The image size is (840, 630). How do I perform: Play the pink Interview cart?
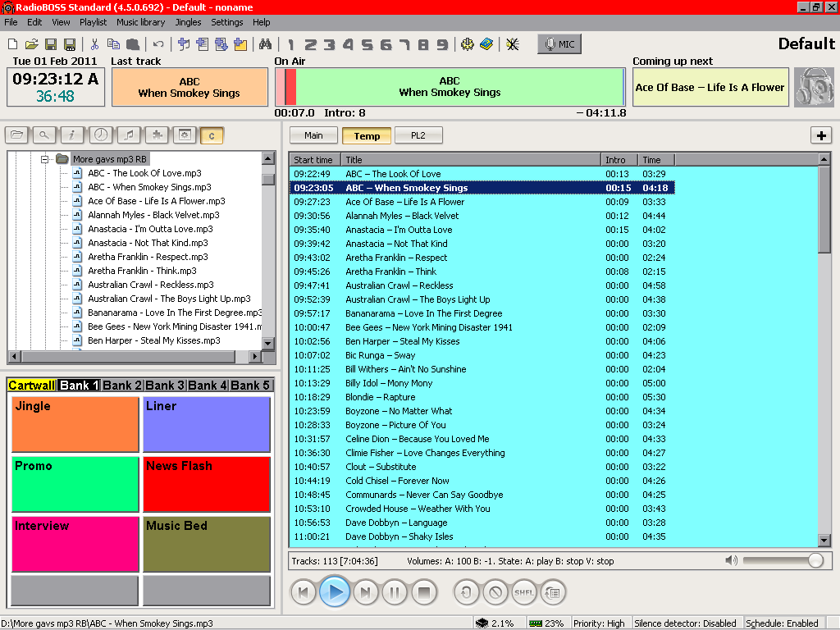click(x=75, y=545)
